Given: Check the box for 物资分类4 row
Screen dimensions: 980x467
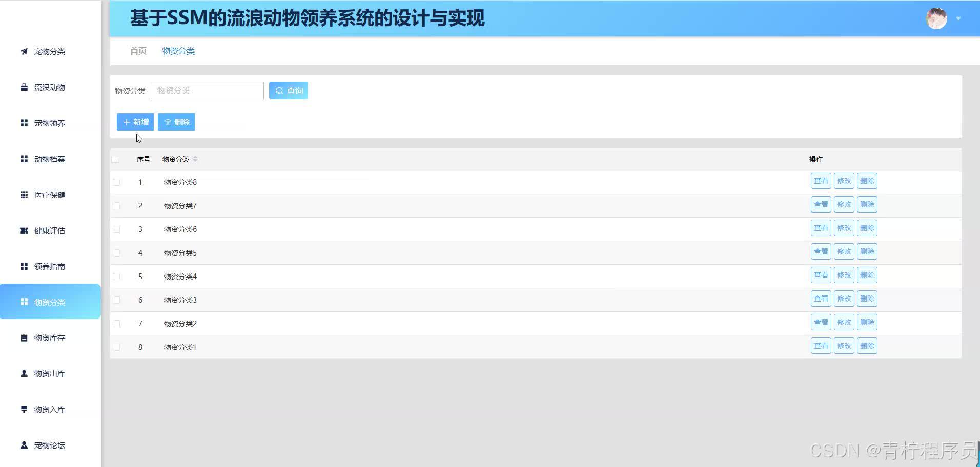Looking at the screenshot, I should [116, 277].
